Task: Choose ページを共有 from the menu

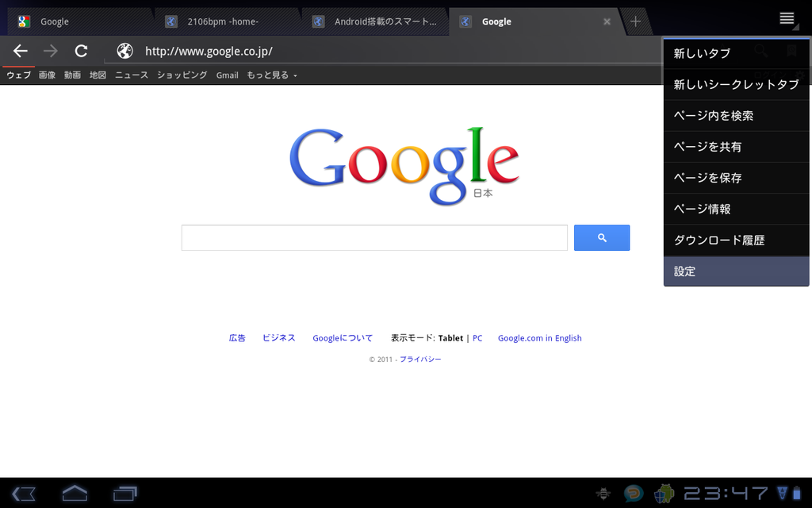Action: point(736,147)
